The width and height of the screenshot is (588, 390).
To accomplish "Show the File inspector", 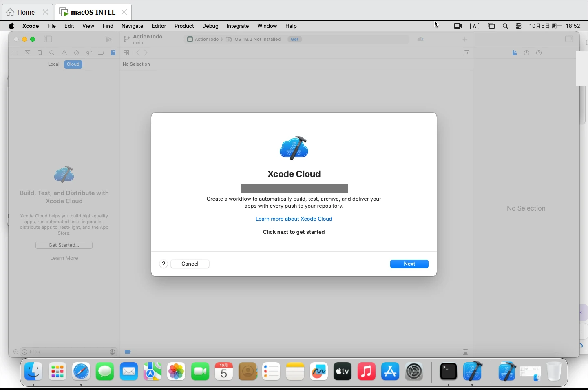I will (515, 53).
